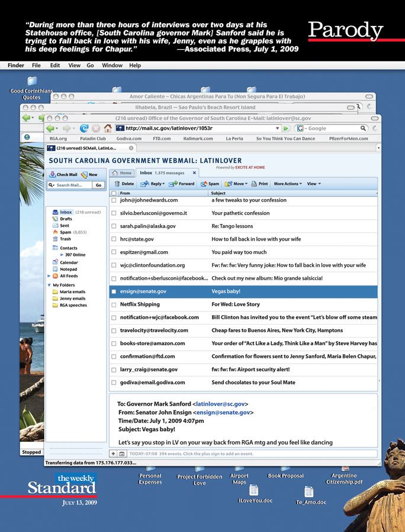
Task: Mark the message as Spam
Action: click(x=210, y=184)
